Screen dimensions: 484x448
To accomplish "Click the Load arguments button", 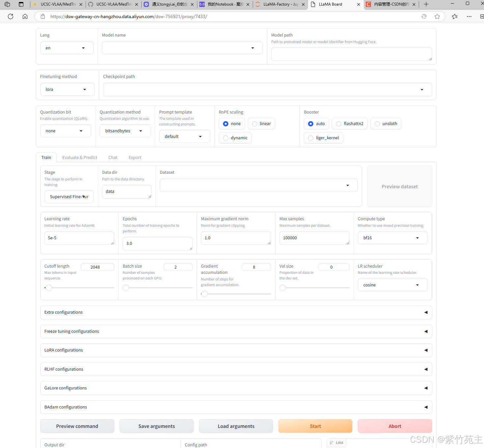I will [x=236, y=426].
